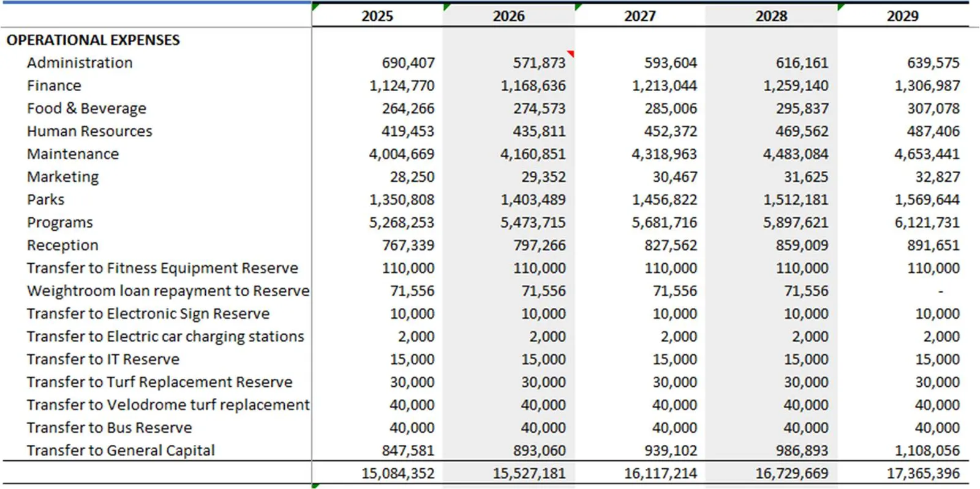Image resolution: width=980 pixels, height=489 pixels.
Task: Select Maintenance 2029 value 4,653,441
Action: pos(927,154)
